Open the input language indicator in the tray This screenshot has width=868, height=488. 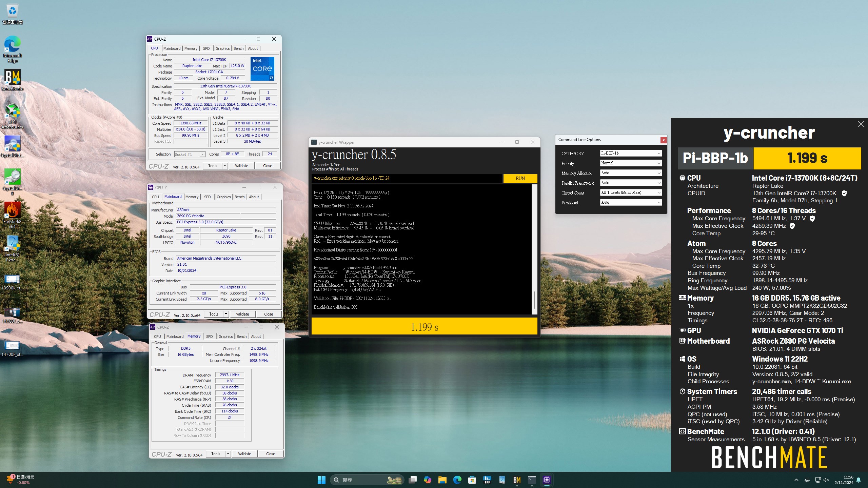[x=807, y=480]
